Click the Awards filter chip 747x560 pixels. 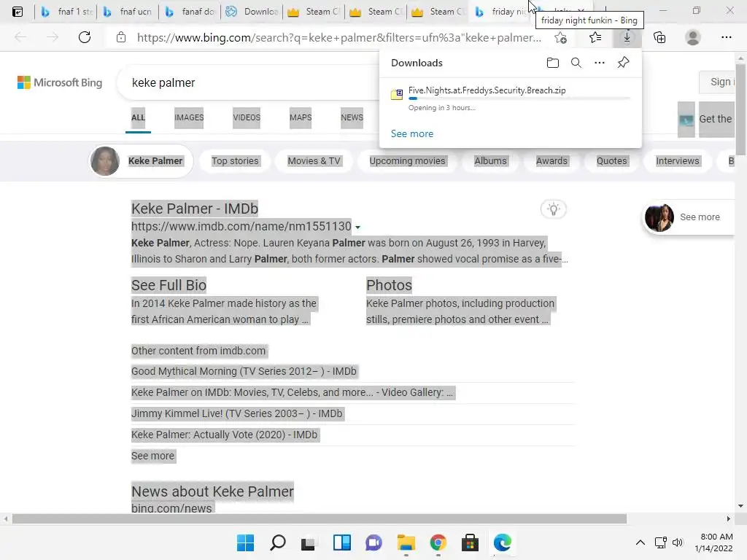tap(551, 161)
